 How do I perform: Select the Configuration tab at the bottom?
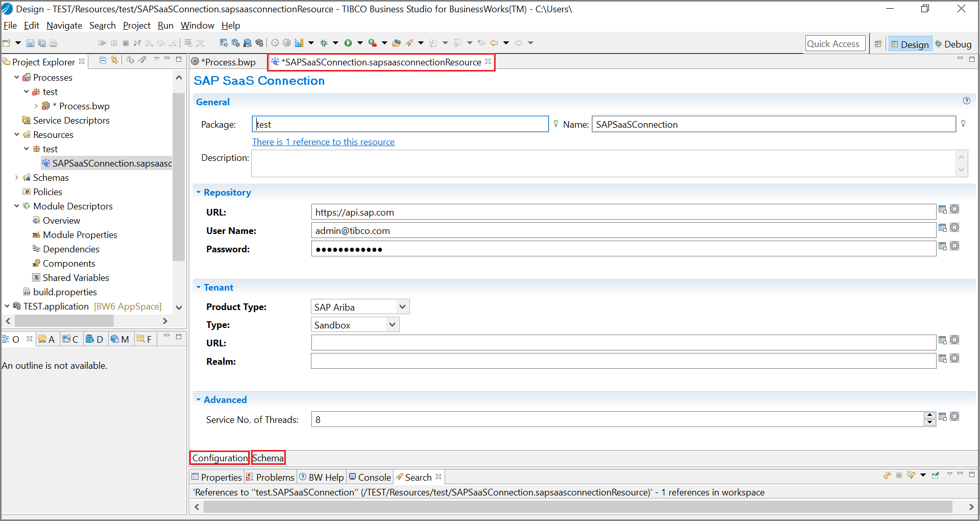[x=219, y=458]
